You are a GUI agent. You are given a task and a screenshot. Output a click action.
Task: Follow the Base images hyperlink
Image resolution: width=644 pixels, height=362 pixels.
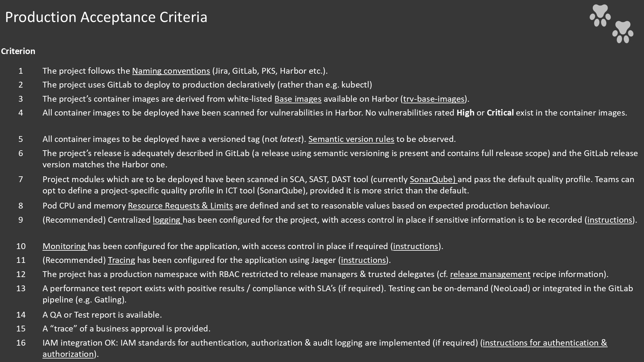[x=298, y=99]
